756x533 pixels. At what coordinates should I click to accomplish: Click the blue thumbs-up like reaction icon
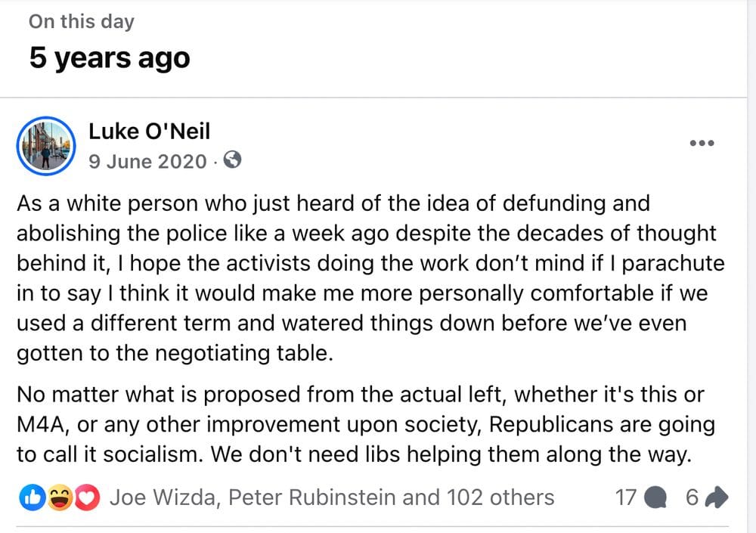point(33,497)
